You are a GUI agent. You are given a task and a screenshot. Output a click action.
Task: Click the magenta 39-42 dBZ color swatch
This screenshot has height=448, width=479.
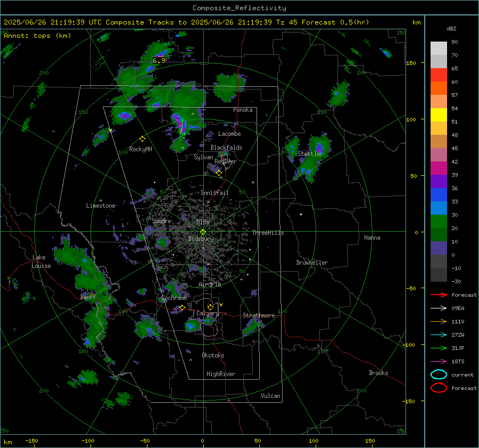coord(439,168)
